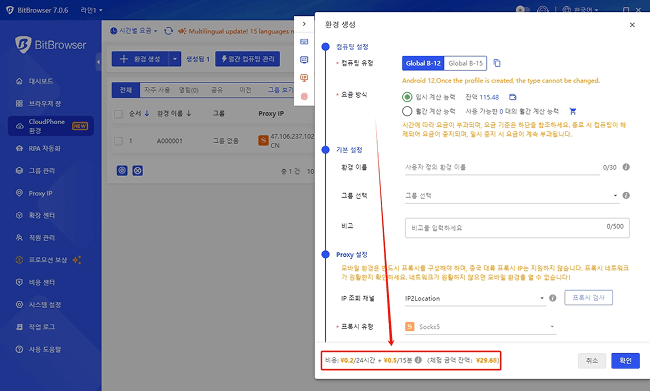Click the refresh icon in the top toolbar

click(x=168, y=31)
